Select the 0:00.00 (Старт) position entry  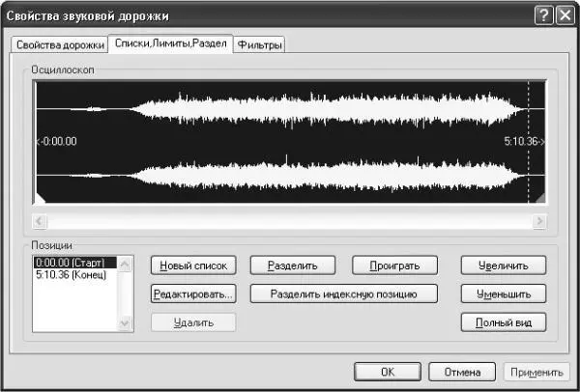click(x=73, y=262)
